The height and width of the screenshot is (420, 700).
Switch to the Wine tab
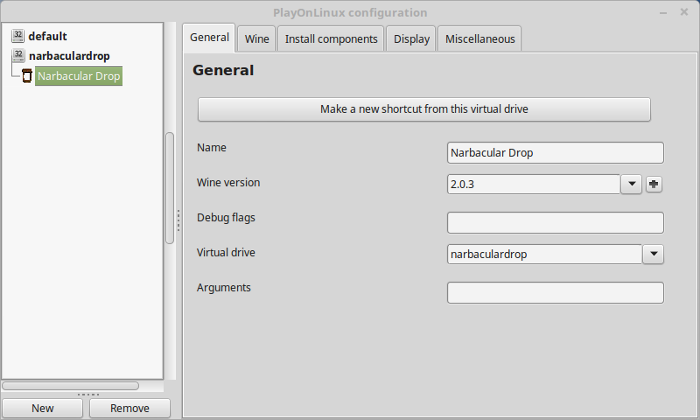tap(257, 39)
